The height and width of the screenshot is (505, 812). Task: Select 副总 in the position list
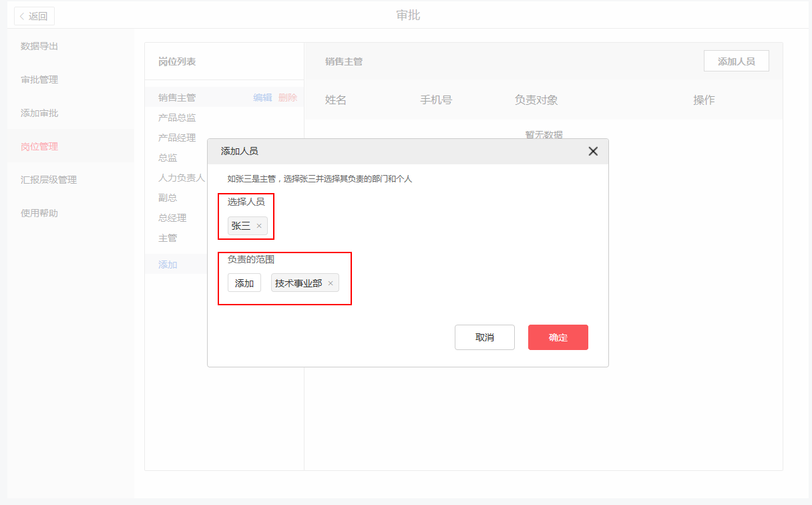[168, 198]
